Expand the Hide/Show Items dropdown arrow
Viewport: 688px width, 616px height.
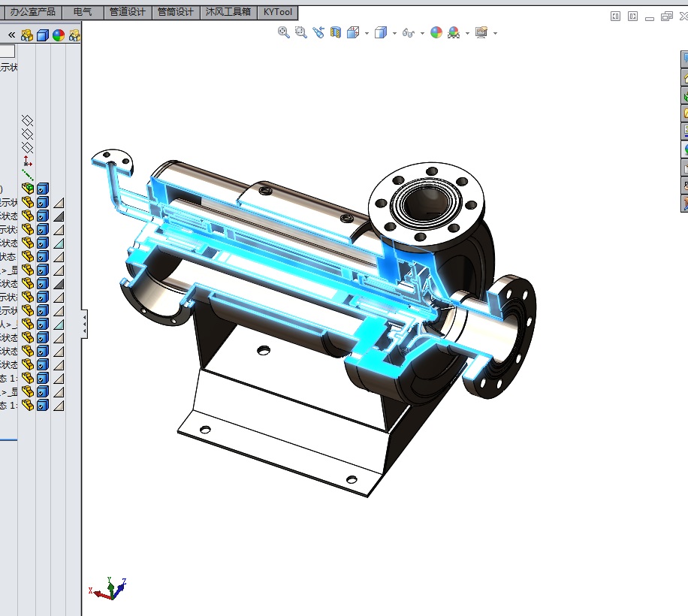422,33
